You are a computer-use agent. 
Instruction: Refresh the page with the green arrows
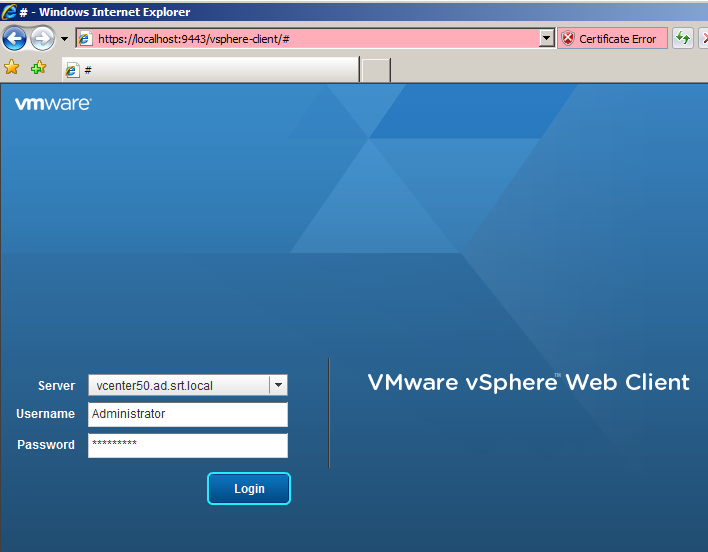(x=683, y=39)
